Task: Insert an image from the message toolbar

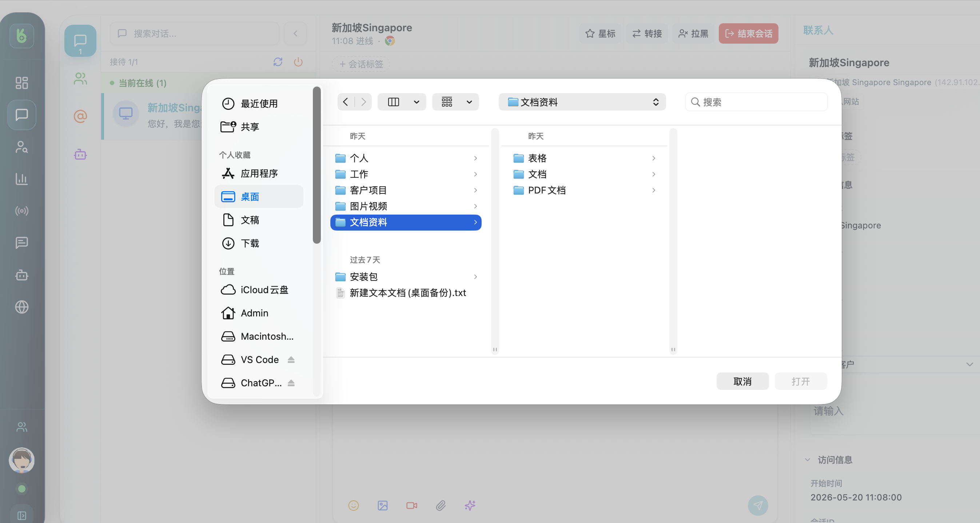Action: tap(382, 506)
